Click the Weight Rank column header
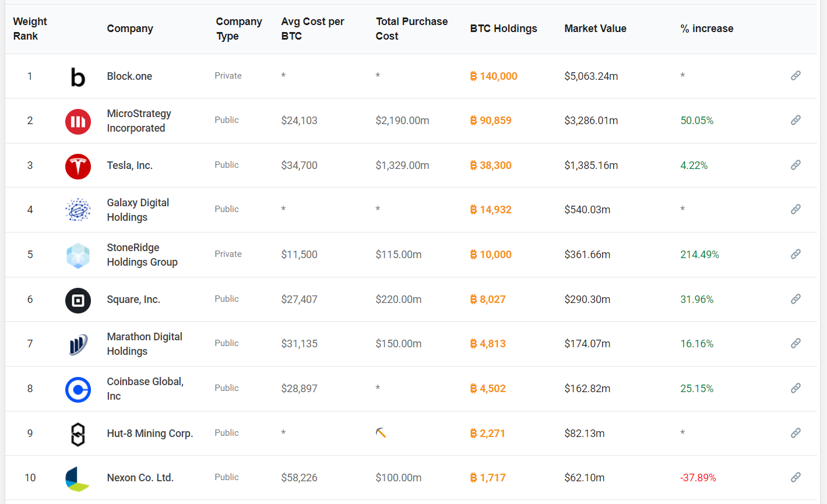The image size is (827, 504). click(30, 29)
